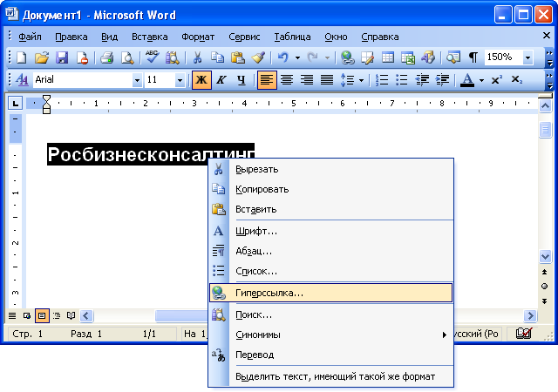This screenshot has width=558, height=392.
Task: Save the document with floppy icon
Action: tap(62, 57)
